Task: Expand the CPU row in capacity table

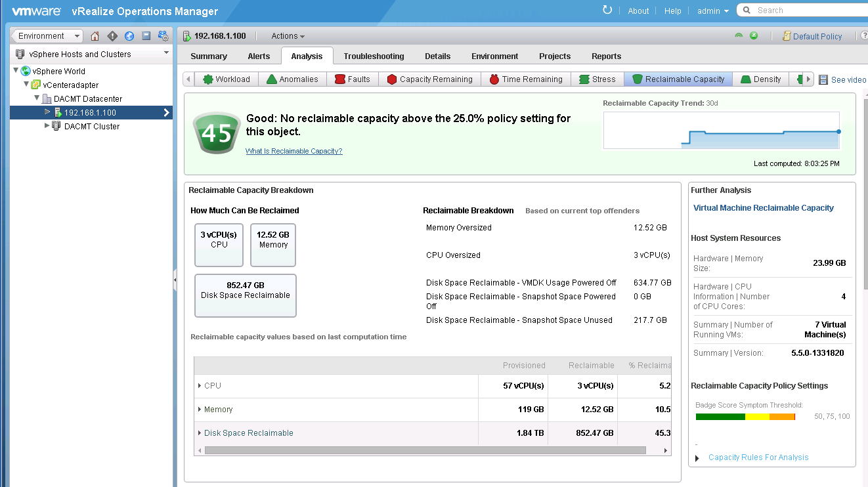Action: pos(200,386)
